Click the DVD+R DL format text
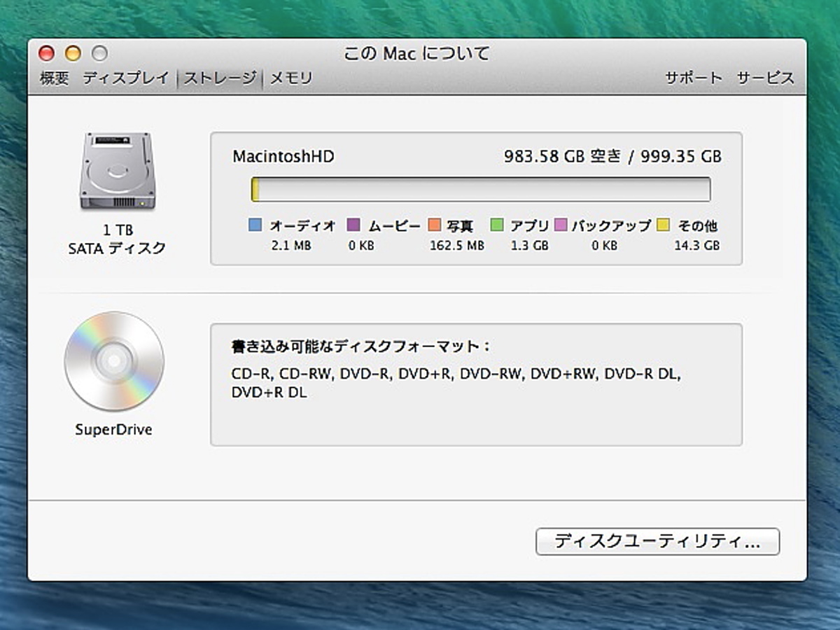Screen dimensions: 840x630 pyautogui.click(x=269, y=393)
